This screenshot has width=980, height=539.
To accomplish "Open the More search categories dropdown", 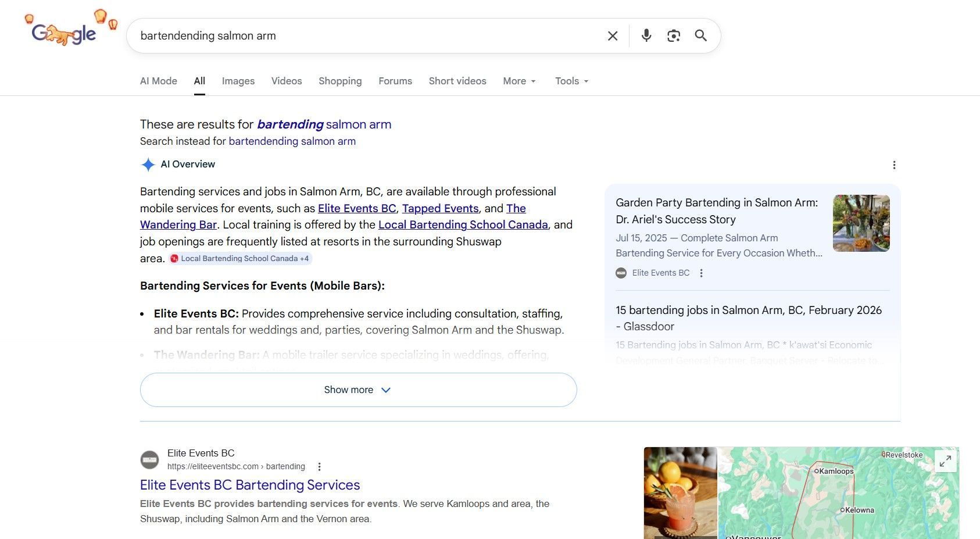I will click(x=518, y=81).
